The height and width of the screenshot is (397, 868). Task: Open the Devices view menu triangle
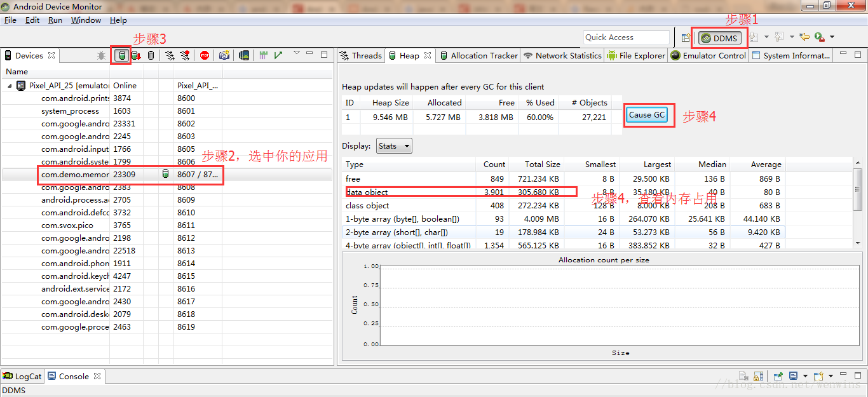click(297, 53)
